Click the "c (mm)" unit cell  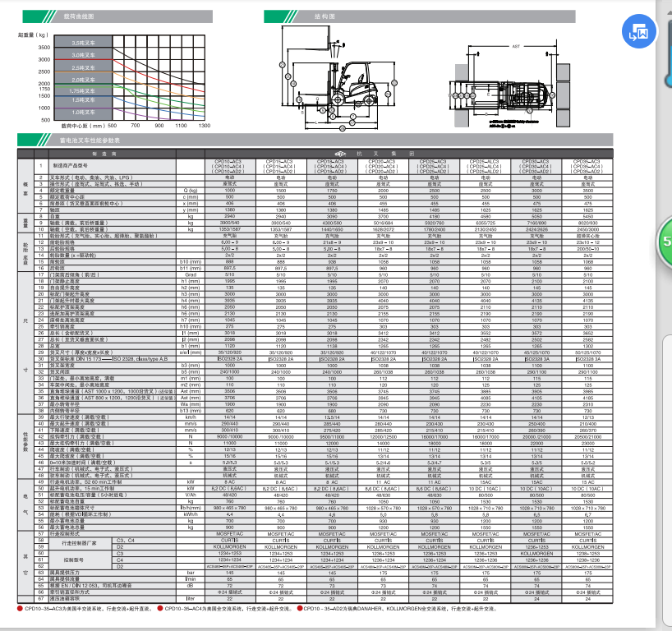pyautogui.click(x=191, y=196)
